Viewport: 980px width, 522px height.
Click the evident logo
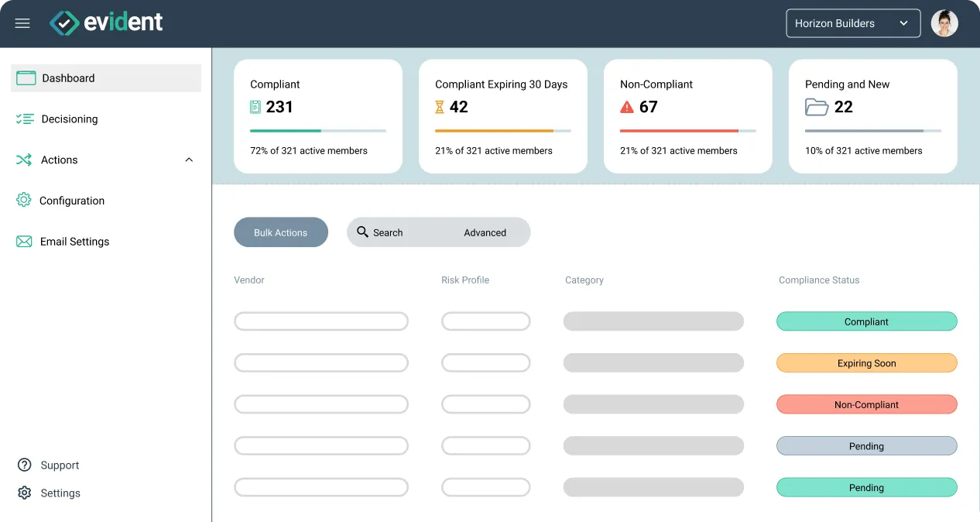pyautogui.click(x=106, y=22)
